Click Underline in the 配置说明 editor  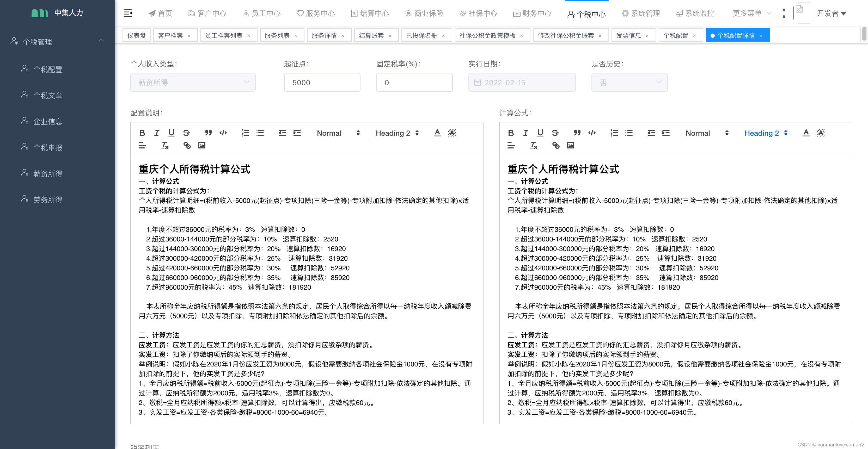point(171,133)
